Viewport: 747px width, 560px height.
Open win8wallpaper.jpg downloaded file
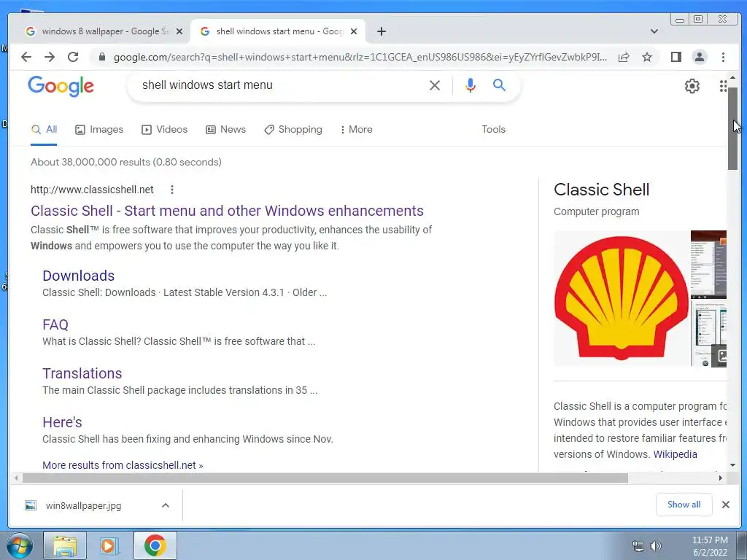pyautogui.click(x=83, y=506)
